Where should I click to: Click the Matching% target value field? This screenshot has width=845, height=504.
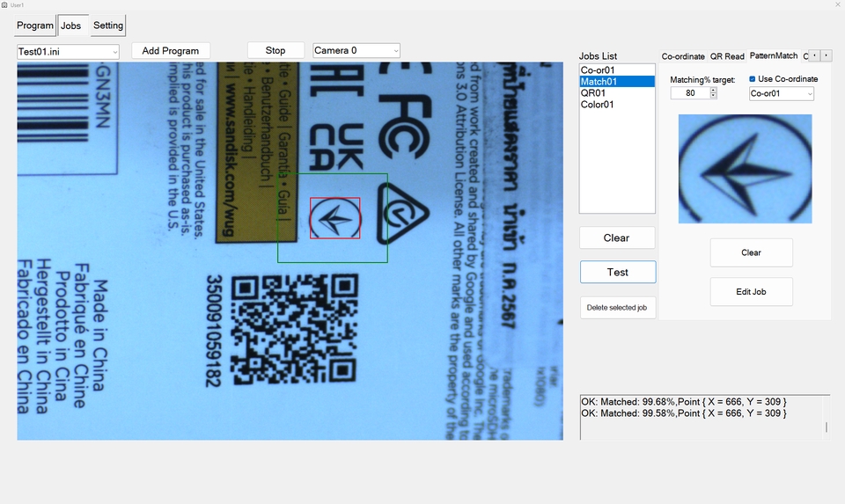pos(690,93)
